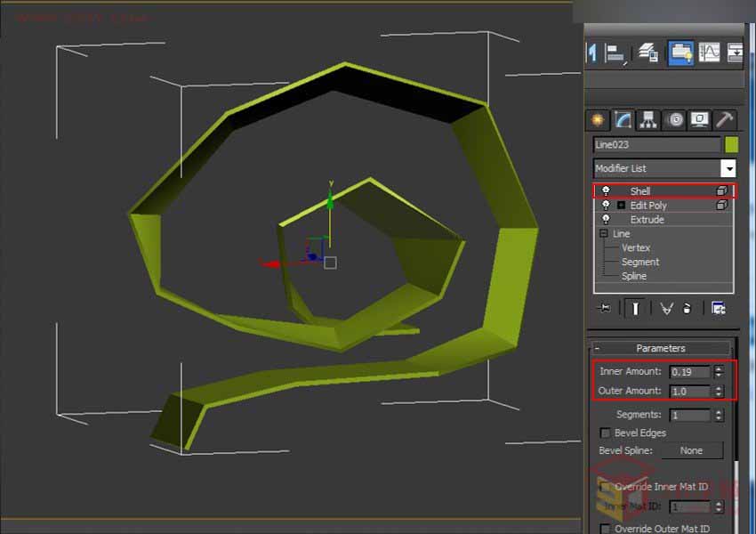
Task: Remove modifier from the stack icon
Action: pos(687,308)
